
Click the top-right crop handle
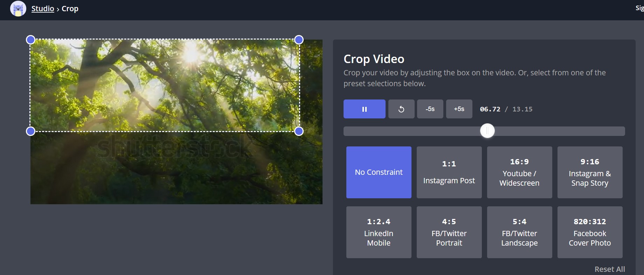299,40
